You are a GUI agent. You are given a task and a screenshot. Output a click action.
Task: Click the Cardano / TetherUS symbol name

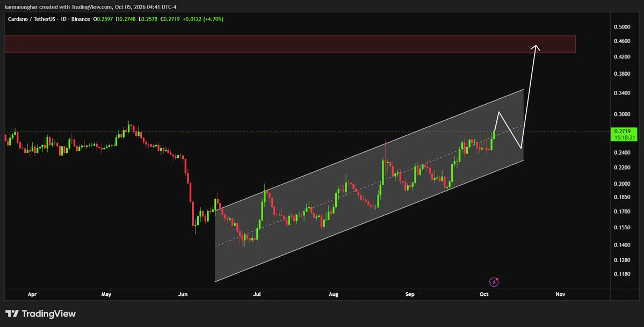pyautogui.click(x=32, y=19)
